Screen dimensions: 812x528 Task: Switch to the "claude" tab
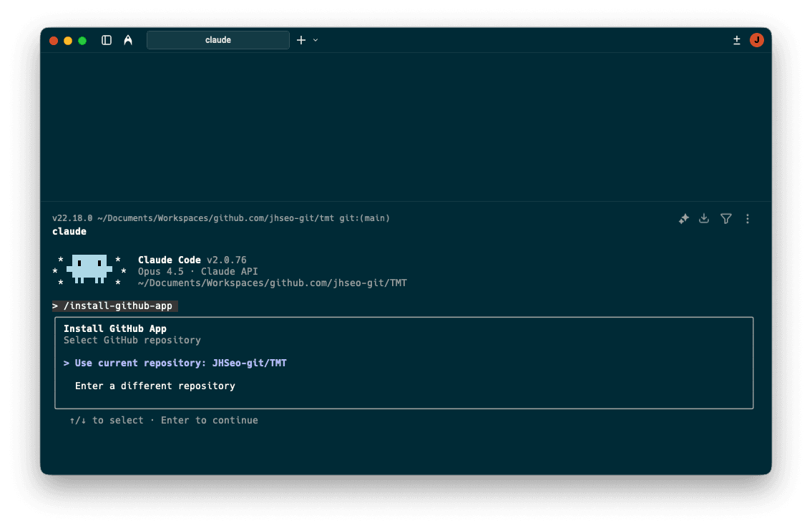[x=217, y=40]
